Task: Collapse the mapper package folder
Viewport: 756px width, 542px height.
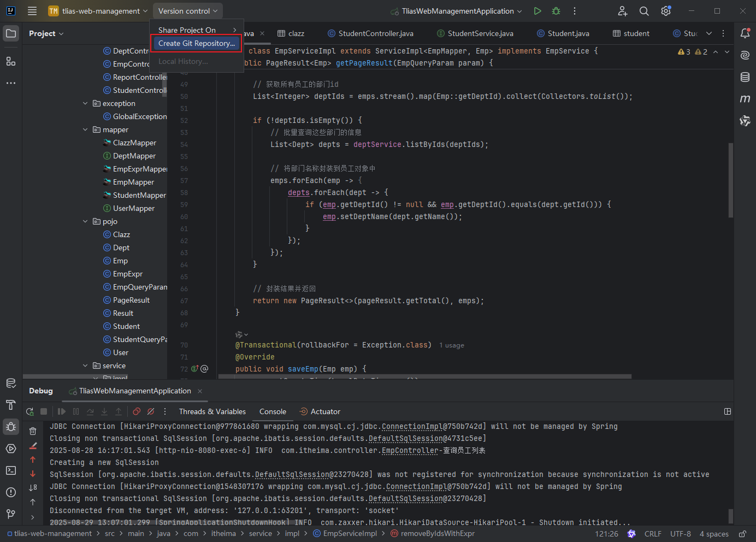Action: tap(85, 129)
